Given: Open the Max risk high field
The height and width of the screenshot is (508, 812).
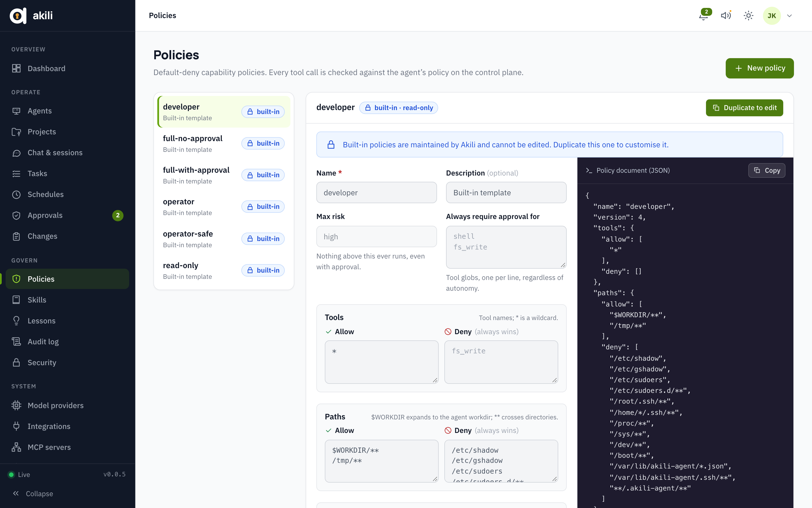Looking at the screenshot, I should 376,237.
